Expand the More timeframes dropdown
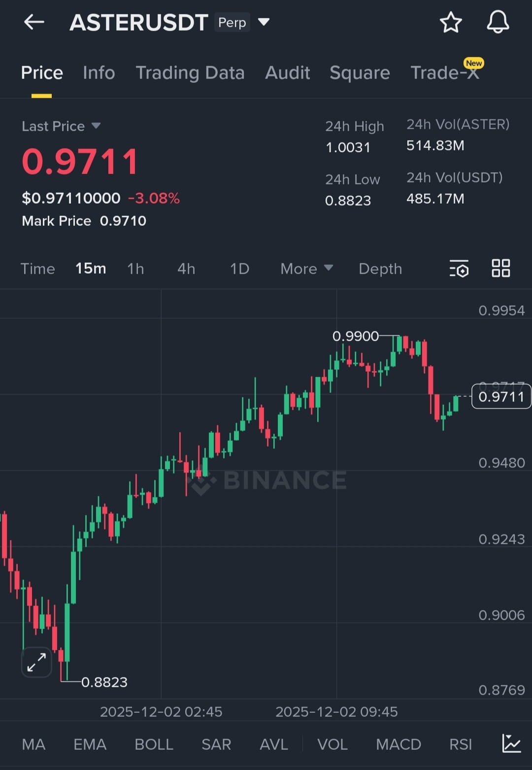 (x=306, y=269)
